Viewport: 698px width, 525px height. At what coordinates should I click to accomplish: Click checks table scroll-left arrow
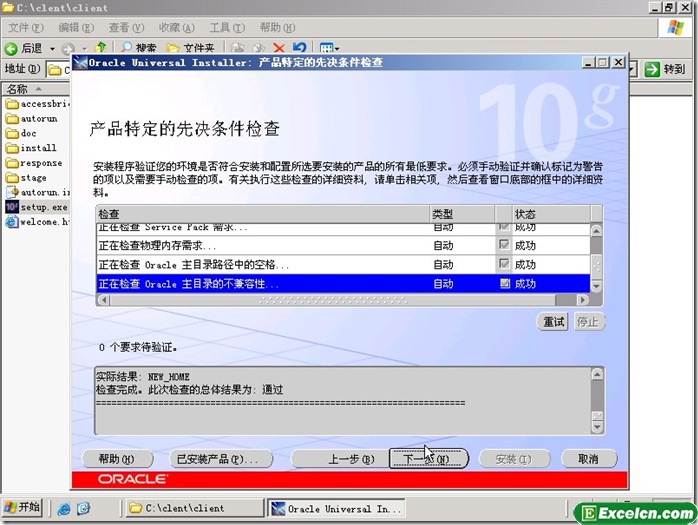[x=103, y=300]
